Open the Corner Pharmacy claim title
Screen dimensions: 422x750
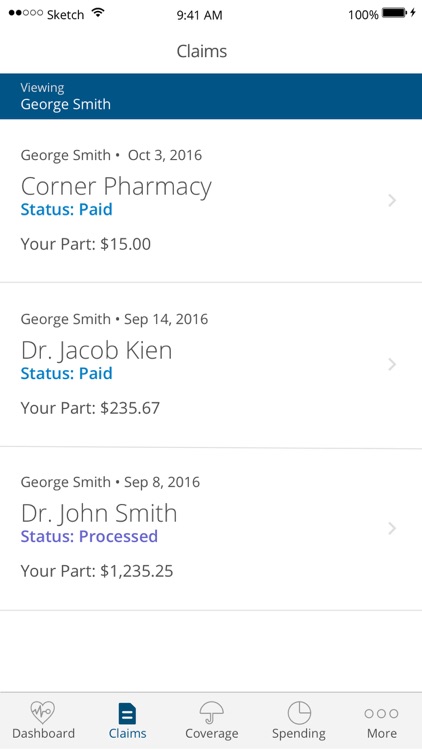coord(116,186)
